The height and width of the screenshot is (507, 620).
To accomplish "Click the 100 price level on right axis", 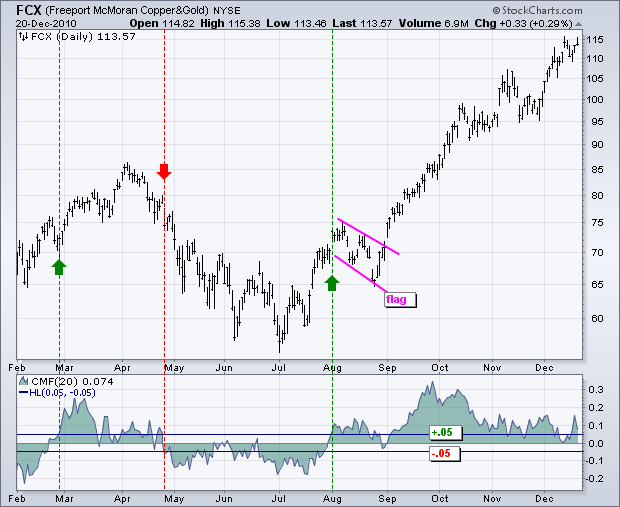I will (x=594, y=99).
